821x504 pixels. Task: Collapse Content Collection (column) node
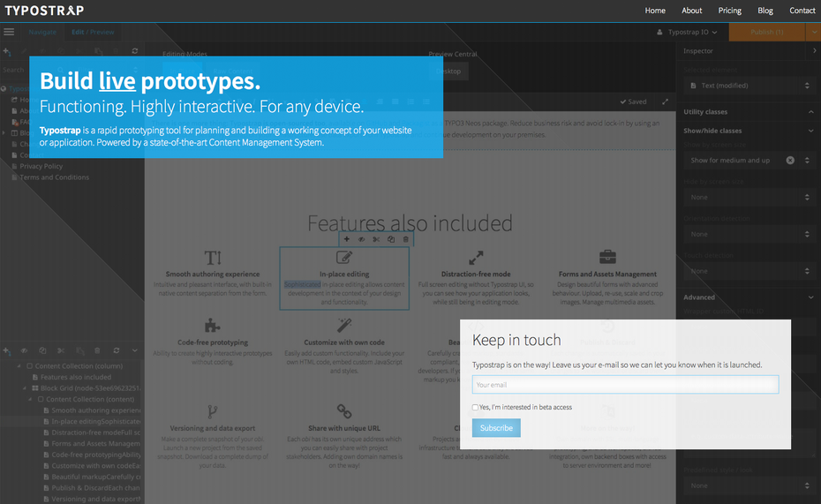[x=19, y=365]
